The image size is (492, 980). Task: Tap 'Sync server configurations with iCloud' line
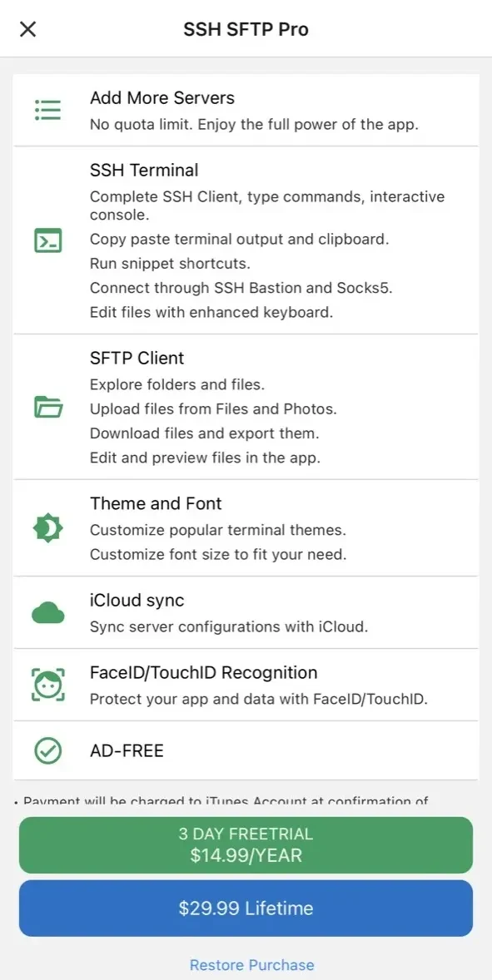229,627
